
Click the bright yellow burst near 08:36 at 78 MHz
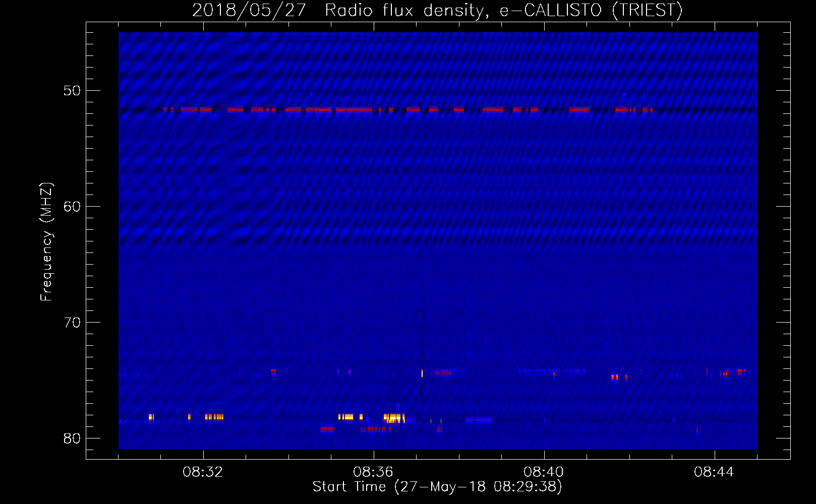coord(394,418)
